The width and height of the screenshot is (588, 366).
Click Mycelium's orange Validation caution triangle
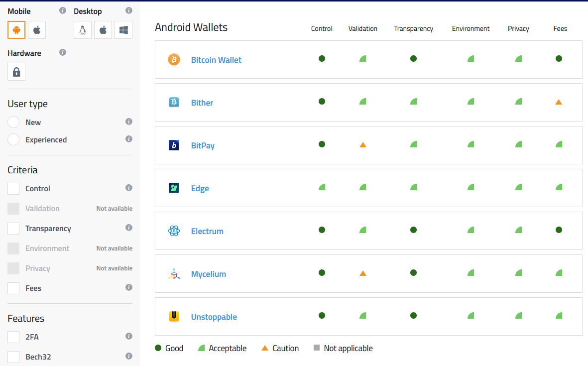click(x=363, y=273)
